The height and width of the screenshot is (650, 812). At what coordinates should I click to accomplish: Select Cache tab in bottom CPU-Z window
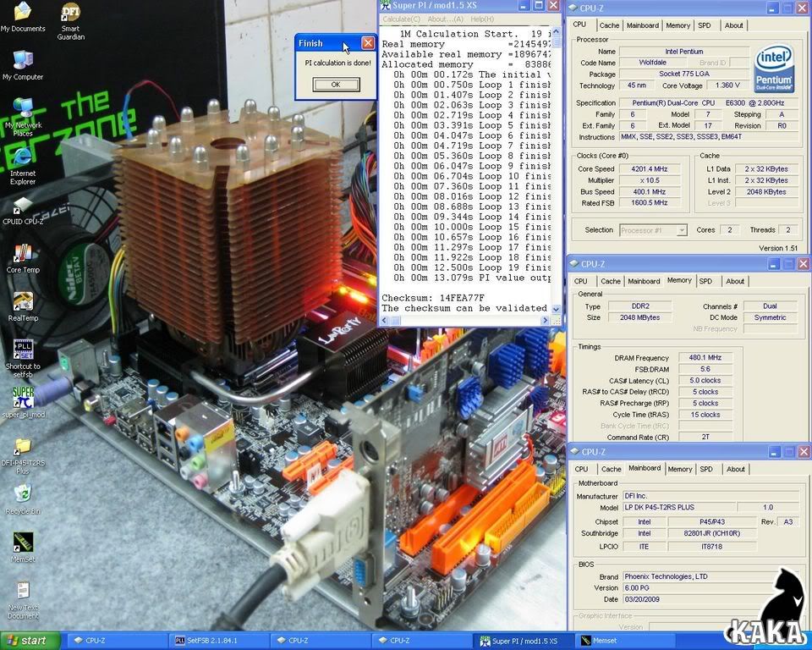[611, 469]
